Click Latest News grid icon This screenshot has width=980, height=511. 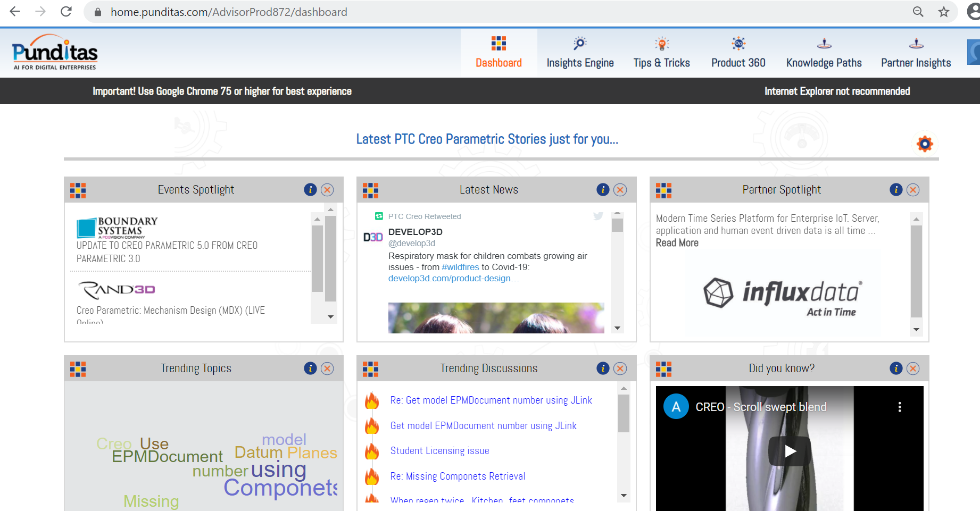click(370, 190)
